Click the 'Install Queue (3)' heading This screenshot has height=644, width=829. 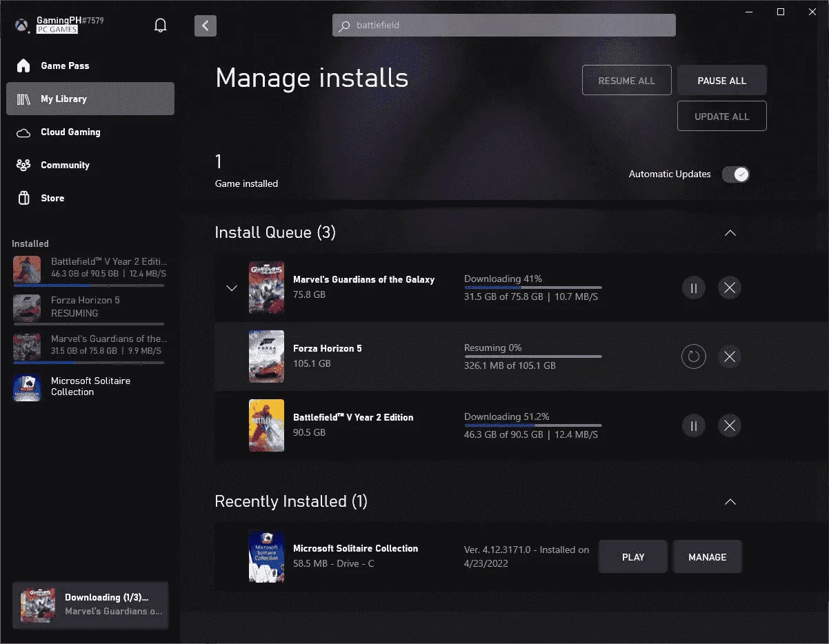pyautogui.click(x=275, y=233)
